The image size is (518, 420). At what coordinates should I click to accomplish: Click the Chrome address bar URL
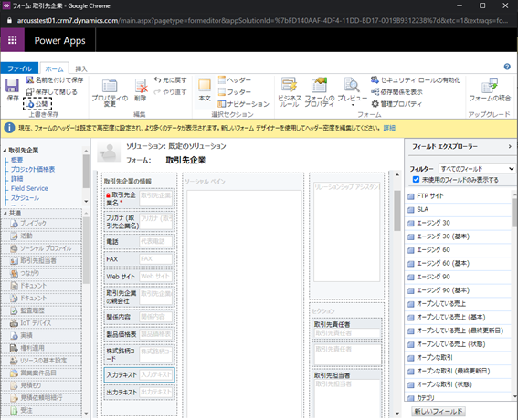(x=262, y=20)
